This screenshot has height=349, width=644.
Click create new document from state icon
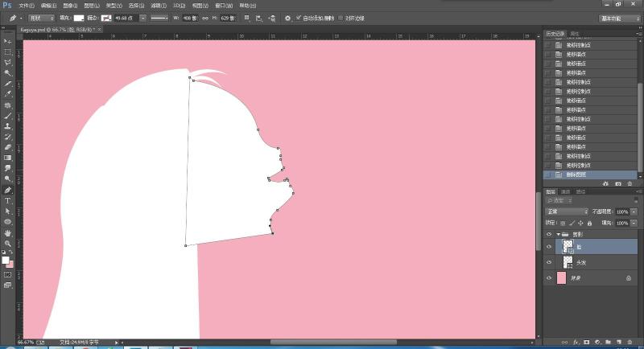click(605, 183)
